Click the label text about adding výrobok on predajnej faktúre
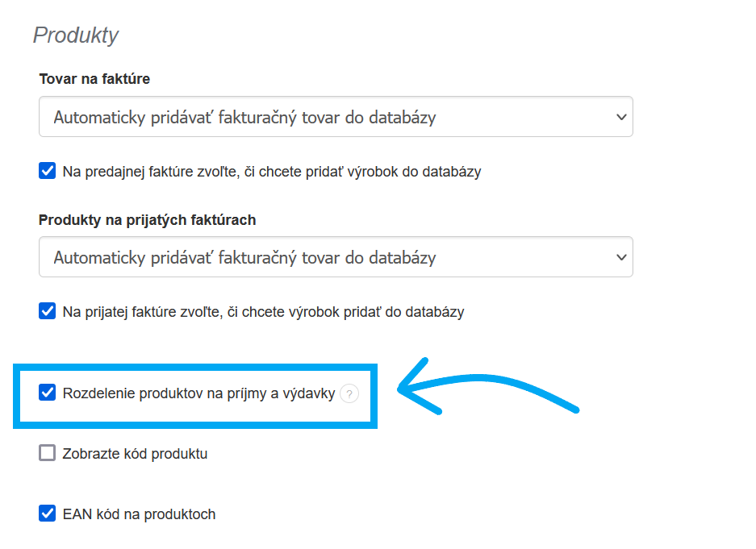This screenshot has height=549, width=756. (x=272, y=172)
